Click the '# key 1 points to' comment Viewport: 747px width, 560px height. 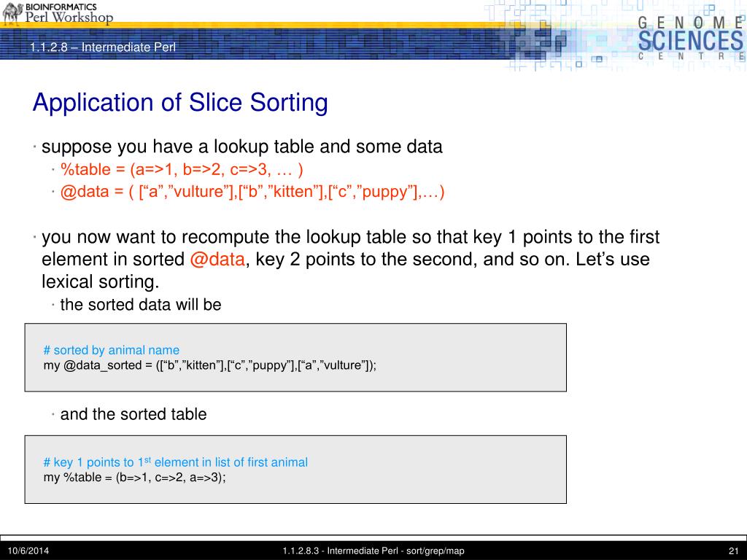pos(175,462)
